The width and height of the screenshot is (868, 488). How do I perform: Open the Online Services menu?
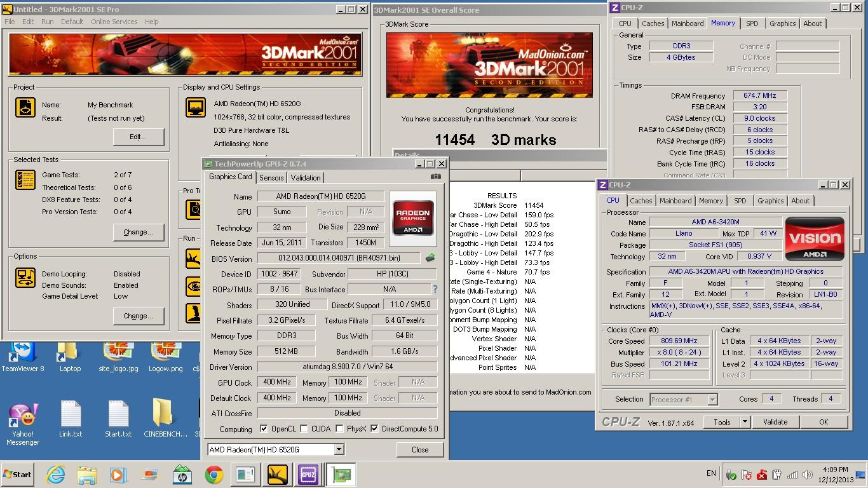pos(114,22)
